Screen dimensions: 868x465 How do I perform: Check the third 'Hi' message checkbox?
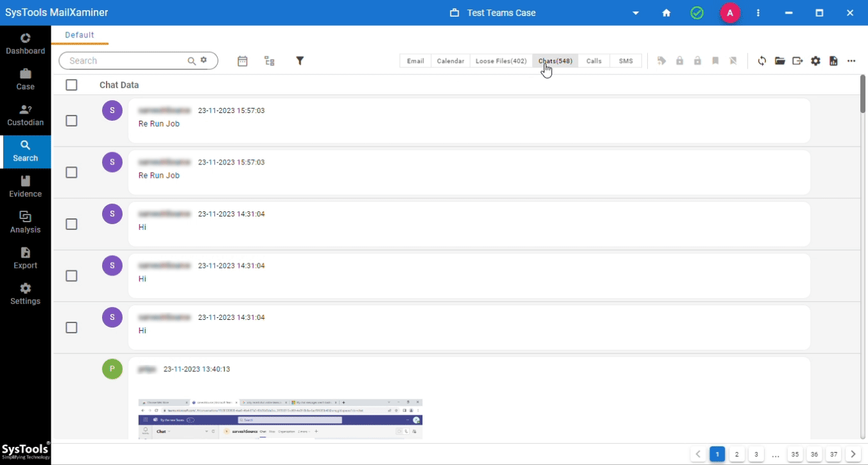pyautogui.click(x=71, y=328)
